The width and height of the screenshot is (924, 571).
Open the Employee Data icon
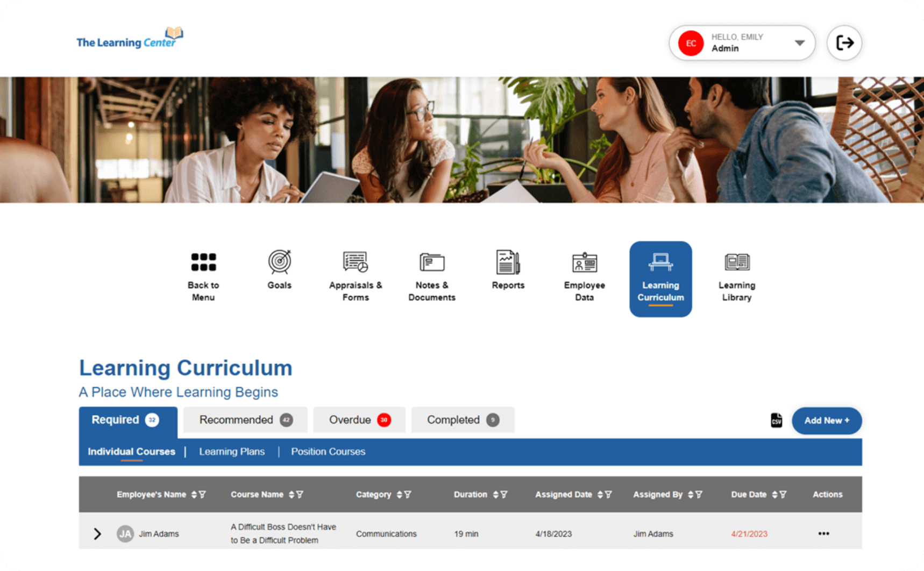point(584,262)
